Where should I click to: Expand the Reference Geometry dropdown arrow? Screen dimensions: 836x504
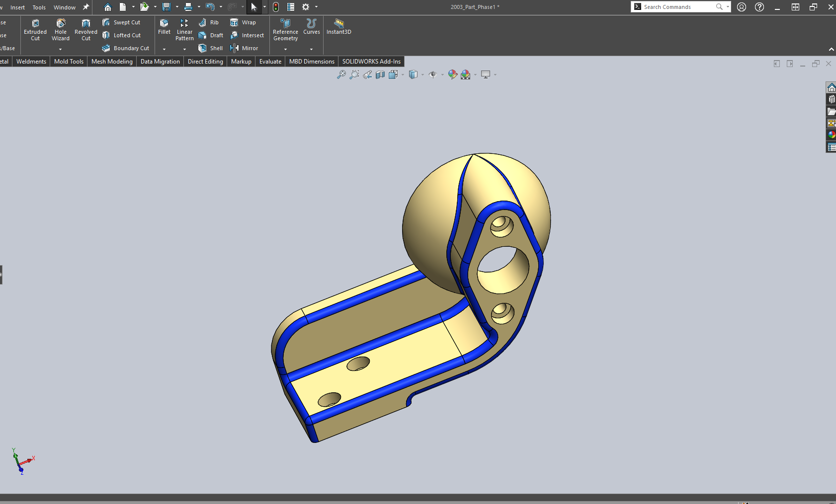point(286,49)
